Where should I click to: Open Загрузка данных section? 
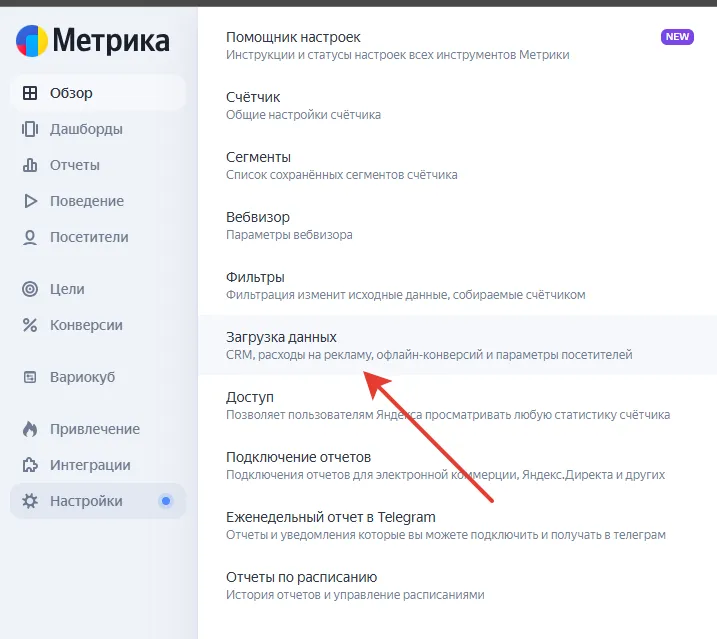(281, 337)
